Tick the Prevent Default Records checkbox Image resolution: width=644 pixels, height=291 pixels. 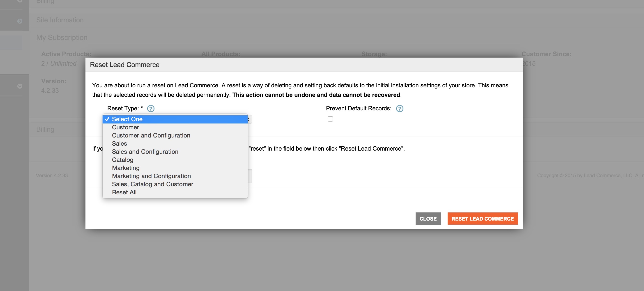tap(330, 119)
